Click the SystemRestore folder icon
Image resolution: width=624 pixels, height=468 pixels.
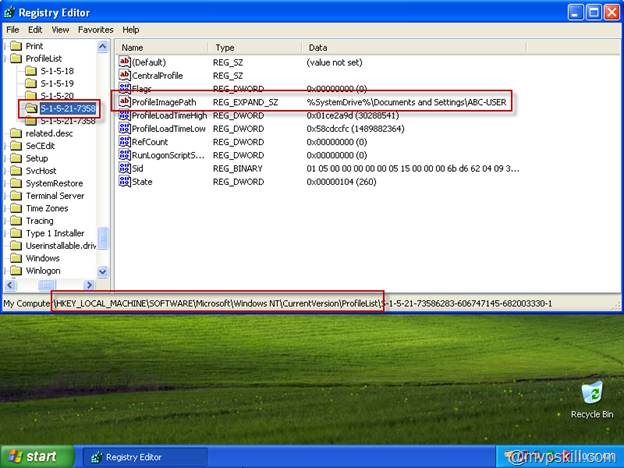point(16,183)
